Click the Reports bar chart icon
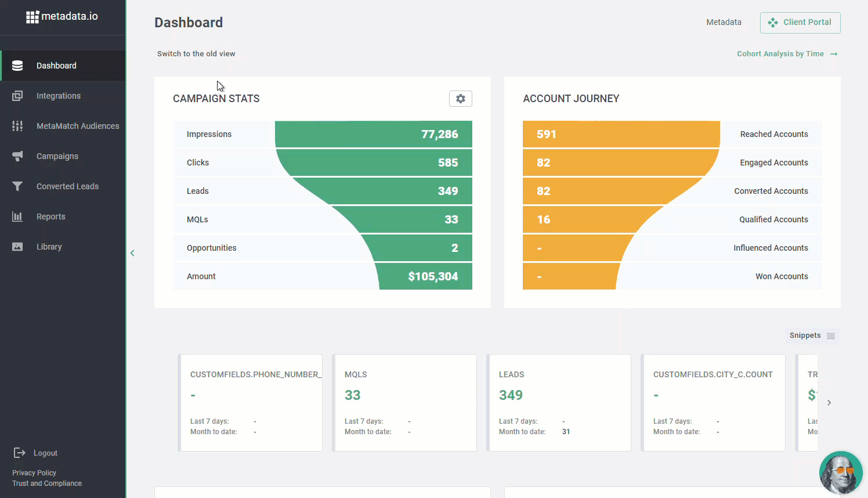This screenshot has height=498, width=868. (17, 216)
